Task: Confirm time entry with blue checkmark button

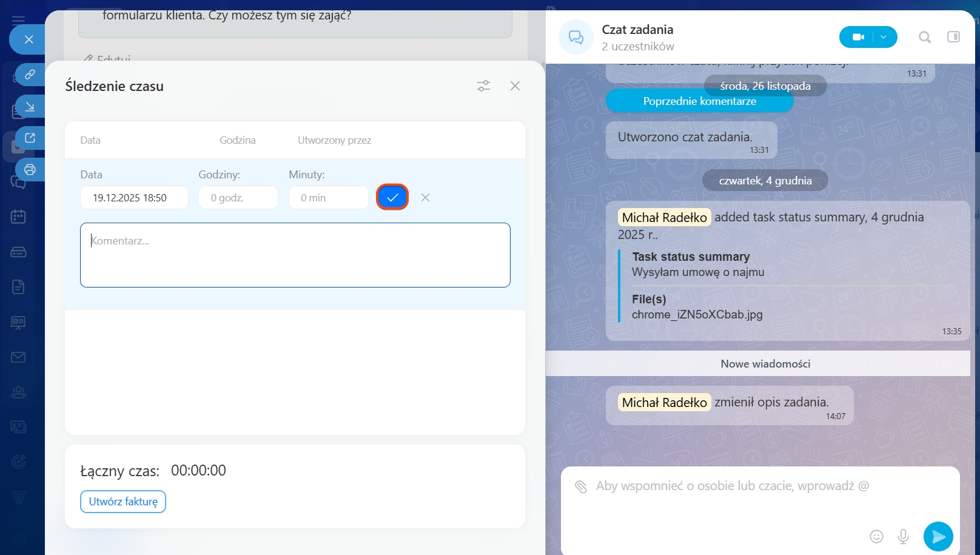Action: (392, 197)
